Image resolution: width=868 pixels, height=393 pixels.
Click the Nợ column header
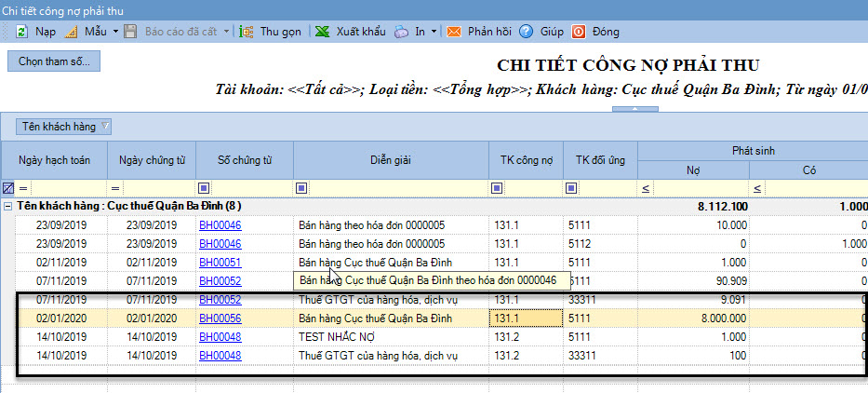(694, 170)
